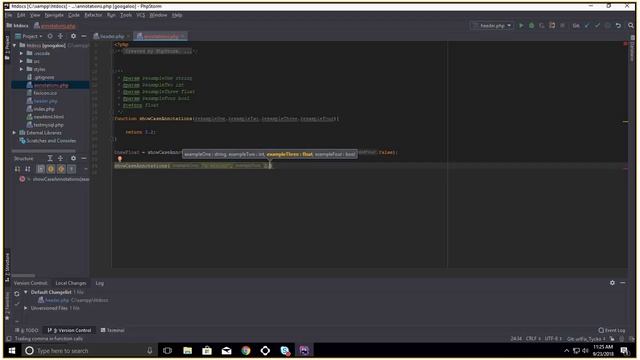The image size is (640, 360).
Task: Click the quick-fix lightbulb in the editor
Action: click(x=120, y=159)
